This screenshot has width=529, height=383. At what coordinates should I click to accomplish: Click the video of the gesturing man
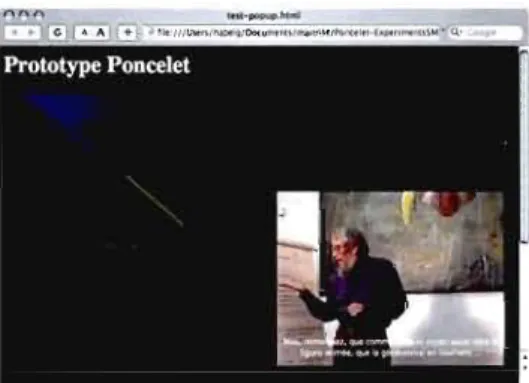point(390,278)
